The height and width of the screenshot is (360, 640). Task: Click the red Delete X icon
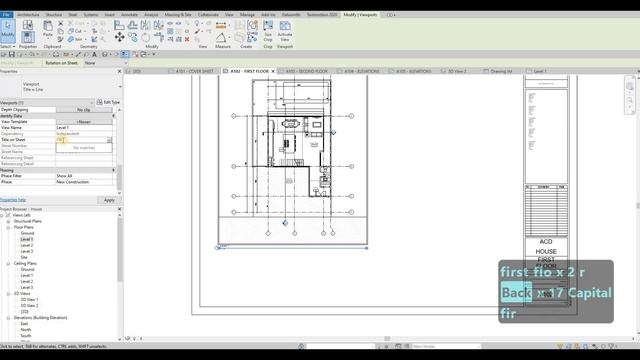coord(187,39)
